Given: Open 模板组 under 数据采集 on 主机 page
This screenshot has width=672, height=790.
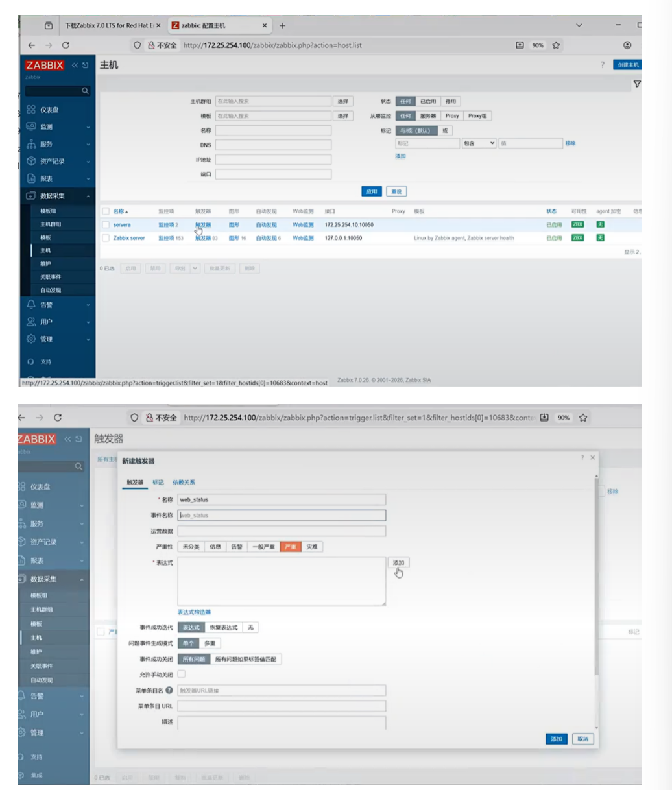Looking at the screenshot, I should tap(48, 211).
